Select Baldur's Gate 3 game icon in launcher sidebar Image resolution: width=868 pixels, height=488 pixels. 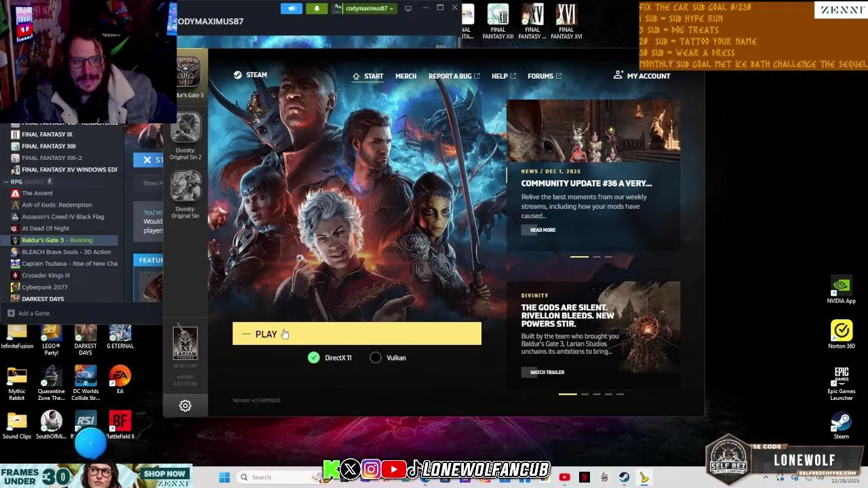coord(188,73)
